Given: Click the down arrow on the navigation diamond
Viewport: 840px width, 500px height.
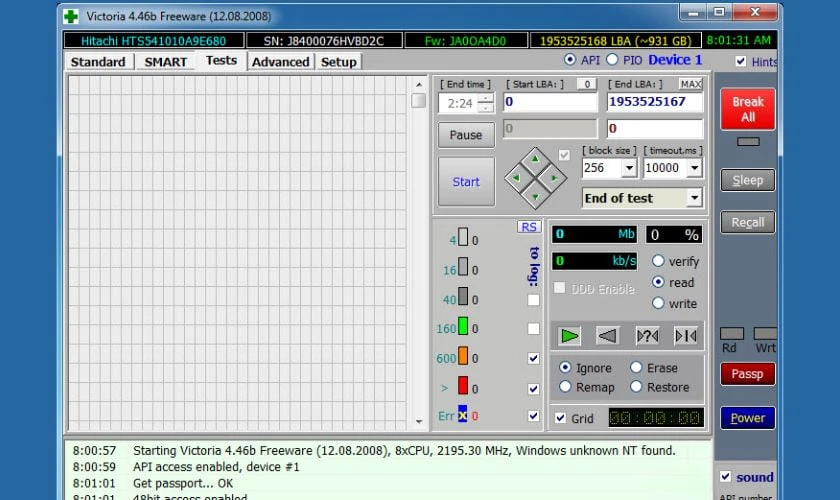Looking at the screenshot, I should click(x=535, y=197).
